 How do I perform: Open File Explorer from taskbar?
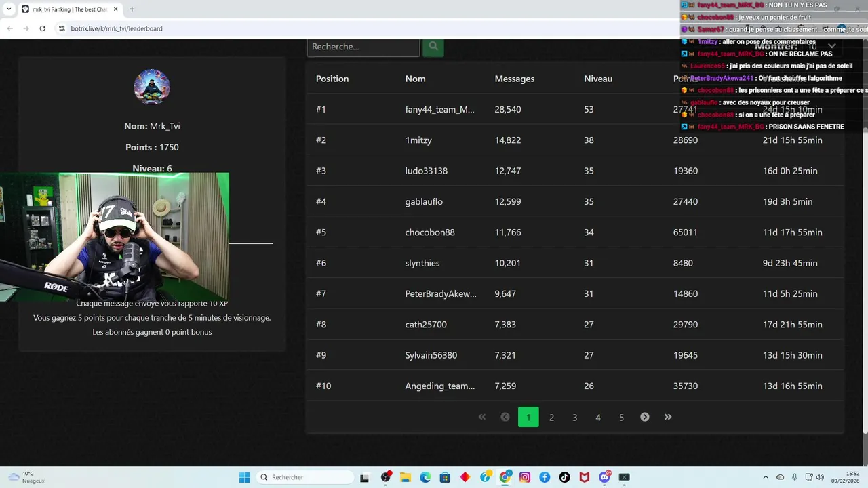tap(405, 477)
